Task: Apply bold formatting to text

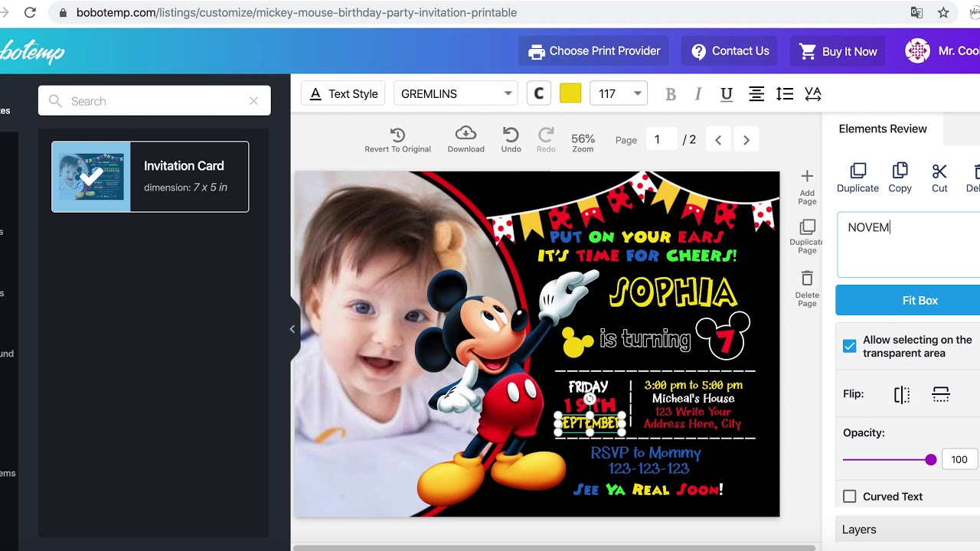Action: coord(671,94)
